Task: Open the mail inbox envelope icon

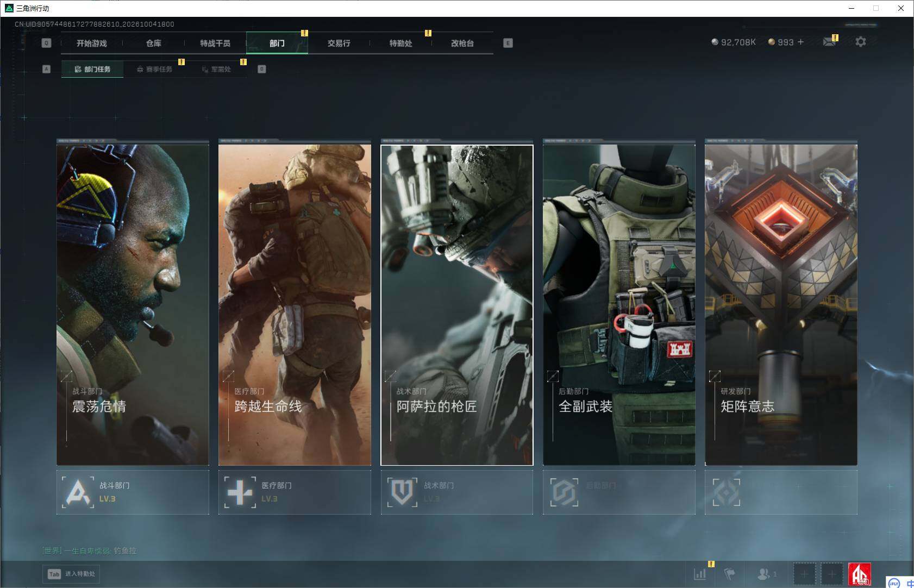Action: pyautogui.click(x=829, y=42)
